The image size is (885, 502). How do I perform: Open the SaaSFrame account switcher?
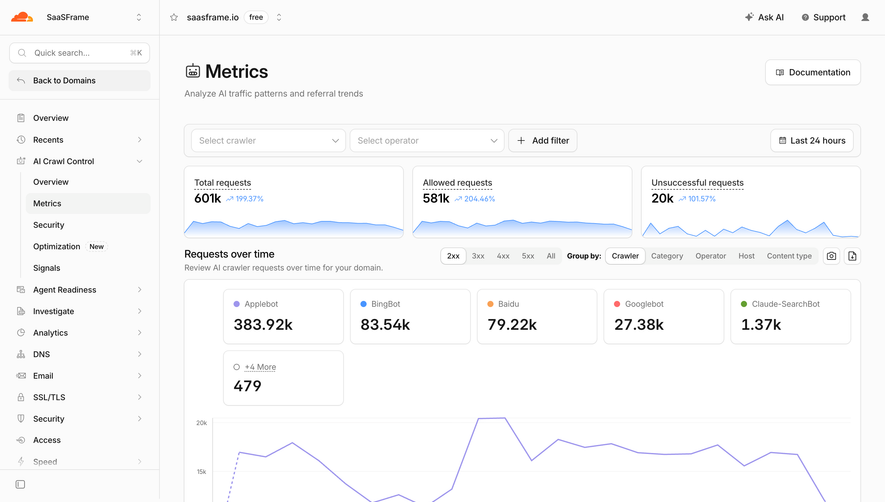coord(139,18)
